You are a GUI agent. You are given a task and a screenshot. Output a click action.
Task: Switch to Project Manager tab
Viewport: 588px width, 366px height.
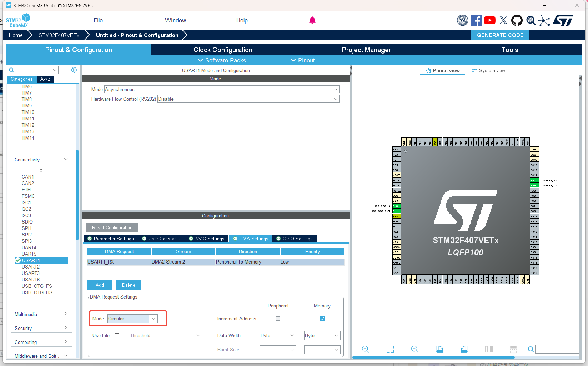point(366,50)
